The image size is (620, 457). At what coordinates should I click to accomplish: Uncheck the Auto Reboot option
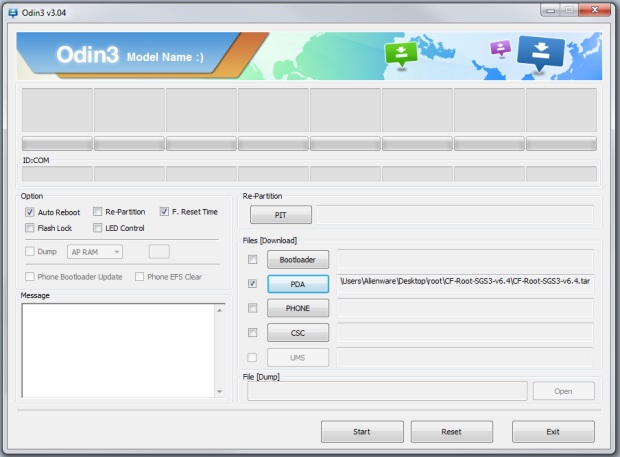click(x=30, y=212)
